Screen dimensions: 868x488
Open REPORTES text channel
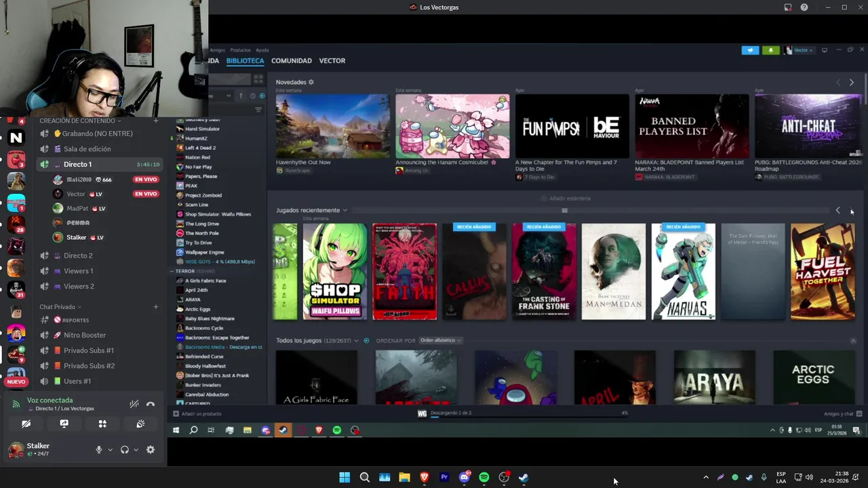tap(99, 320)
